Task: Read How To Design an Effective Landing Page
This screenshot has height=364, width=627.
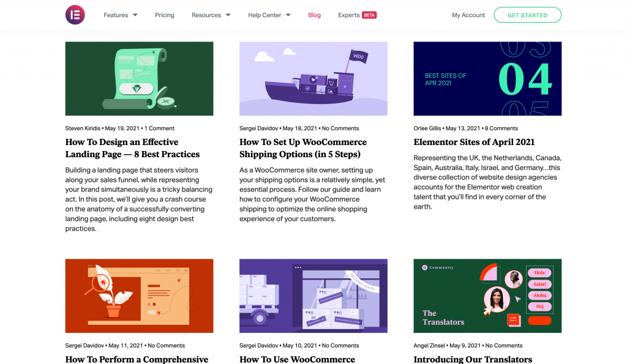Action: coord(132,148)
